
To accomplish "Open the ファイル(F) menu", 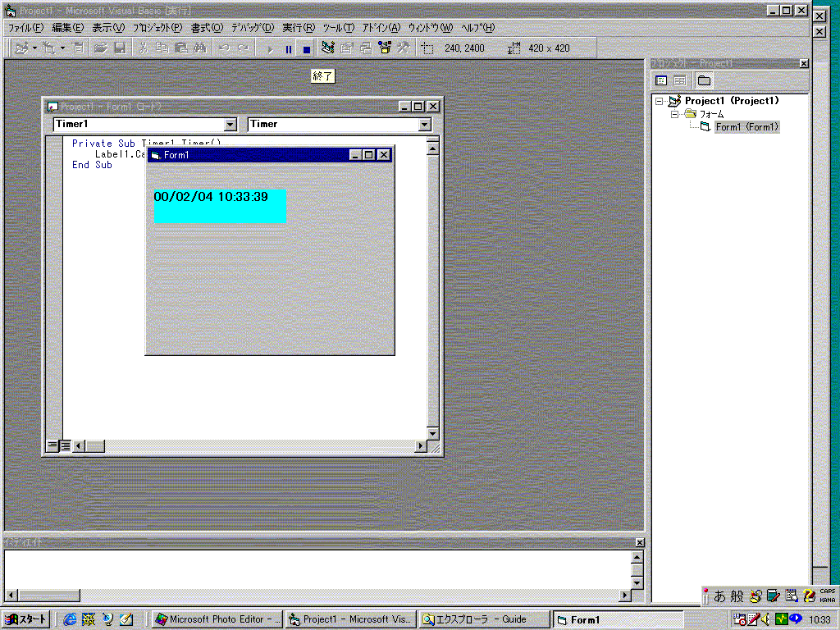I will (25, 28).
